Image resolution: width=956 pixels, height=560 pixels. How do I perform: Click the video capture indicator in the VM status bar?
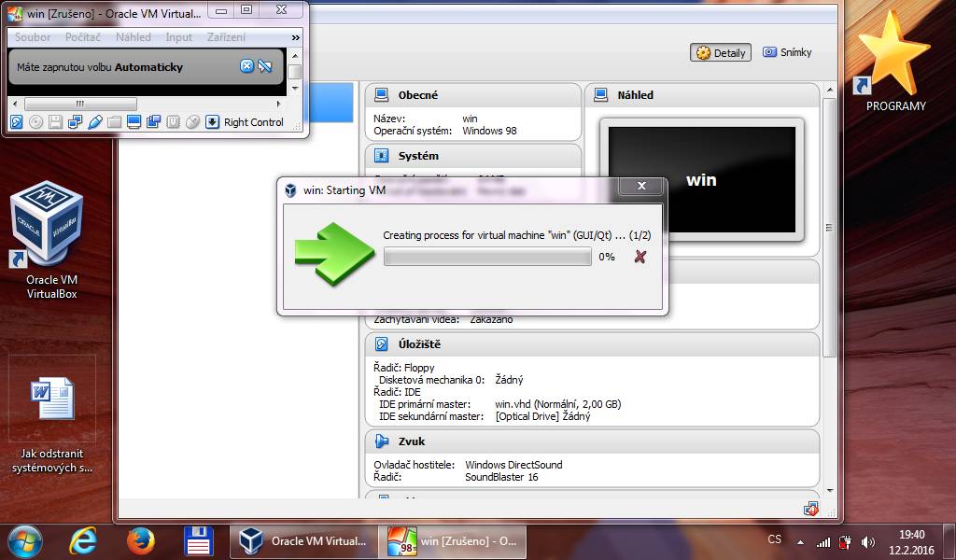[154, 122]
